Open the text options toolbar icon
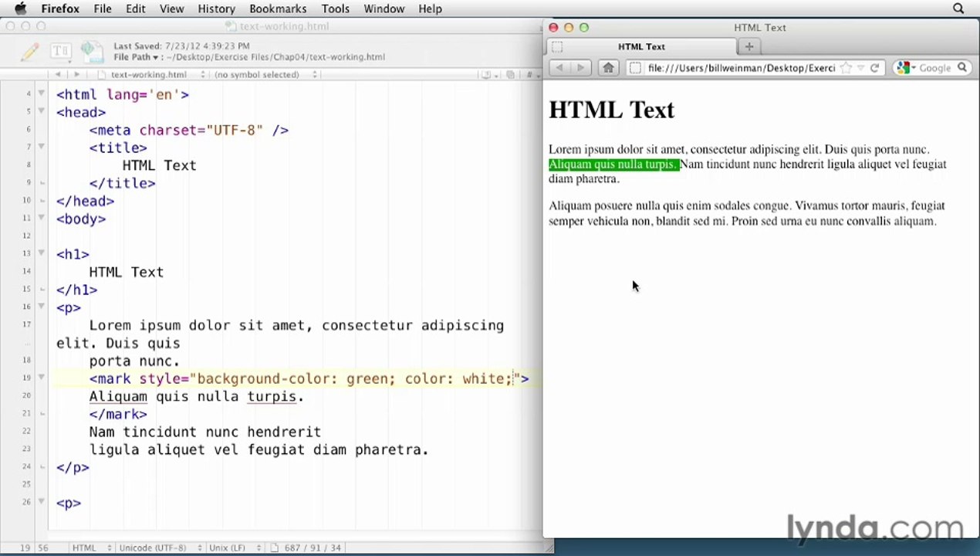The height and width of the screenshot is (556, 980). [x=60, y=52]
